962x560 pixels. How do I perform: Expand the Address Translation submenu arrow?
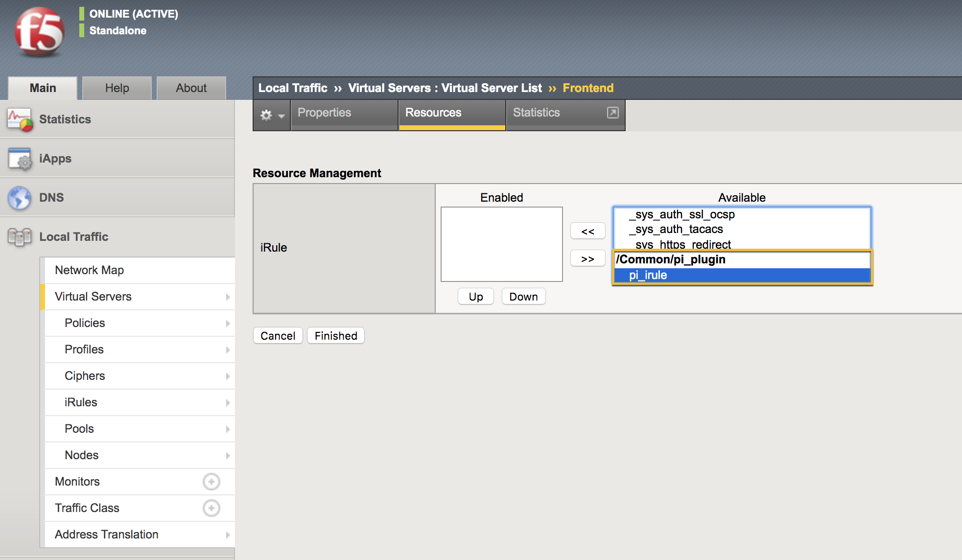pos(228,535)
